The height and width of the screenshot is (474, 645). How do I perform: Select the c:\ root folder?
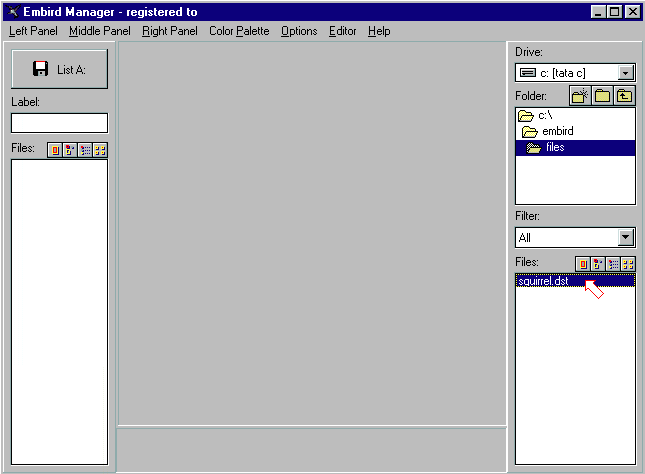pos(575,115)
